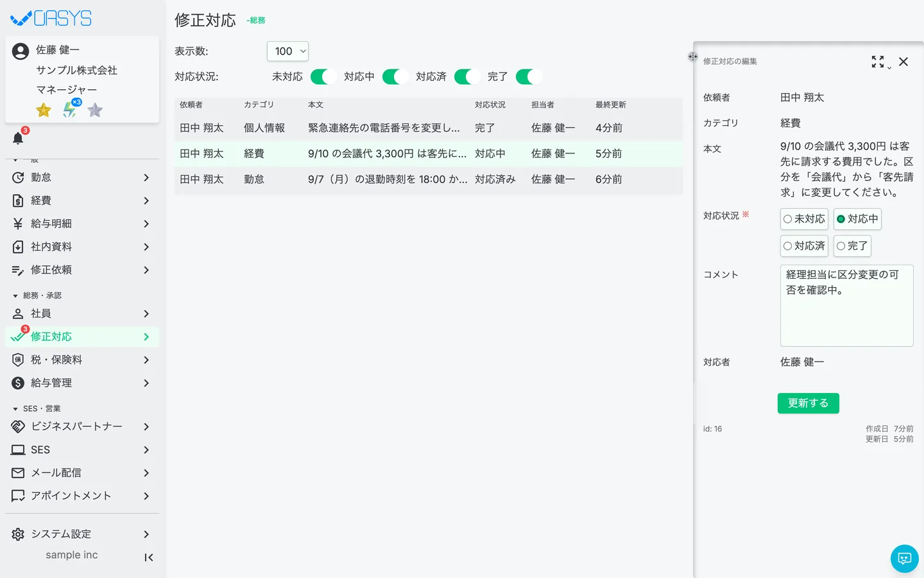Expand the edit panel to fullscreen

tap(878, 62)
